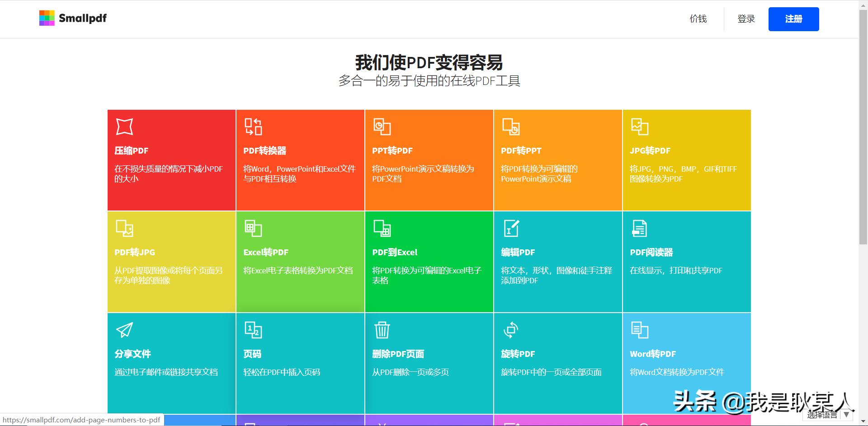This screenshot has height=426, width=868.
Task: Click description 在线显示，打印和共享PDF
Action: click(676, 271)
